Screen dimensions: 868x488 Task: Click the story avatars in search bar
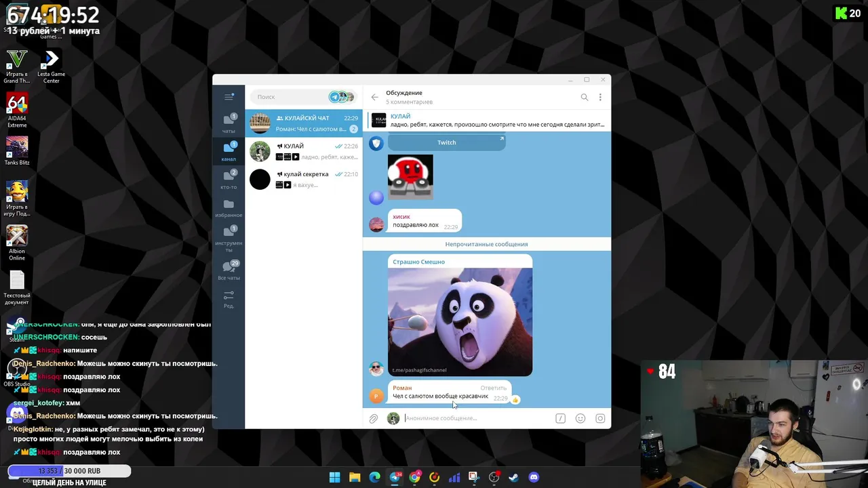click(342, 97)
